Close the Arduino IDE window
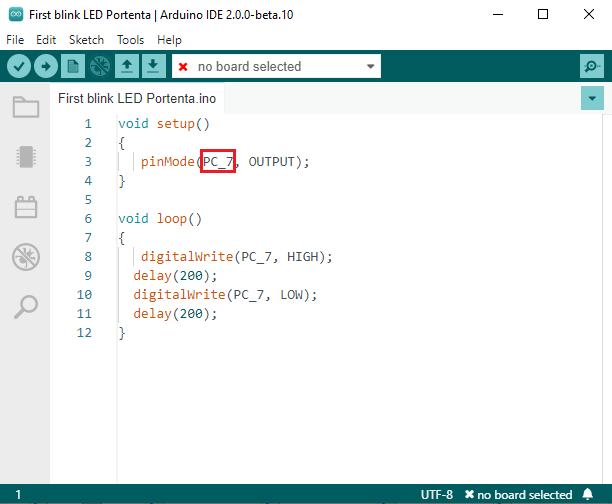 click(589, 14)
